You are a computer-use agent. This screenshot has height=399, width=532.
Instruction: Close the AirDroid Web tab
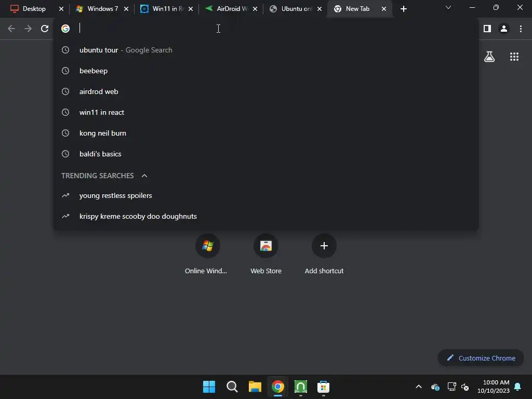[x=255, y=9]
